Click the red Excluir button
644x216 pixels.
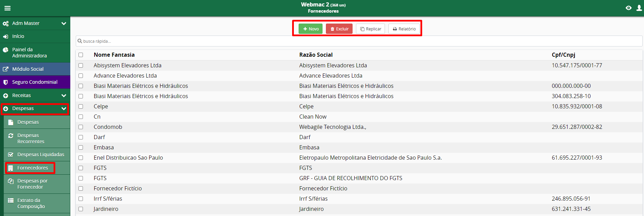(339, 29)
